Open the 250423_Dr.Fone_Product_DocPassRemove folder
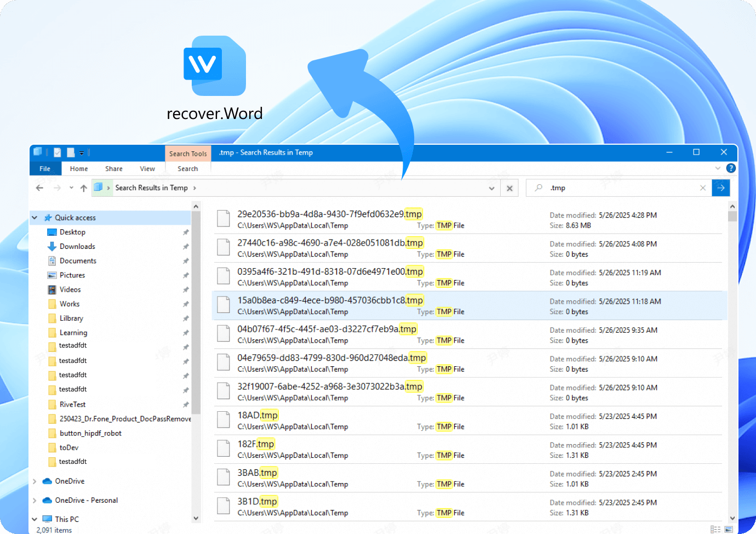 (x=125, y=419)
